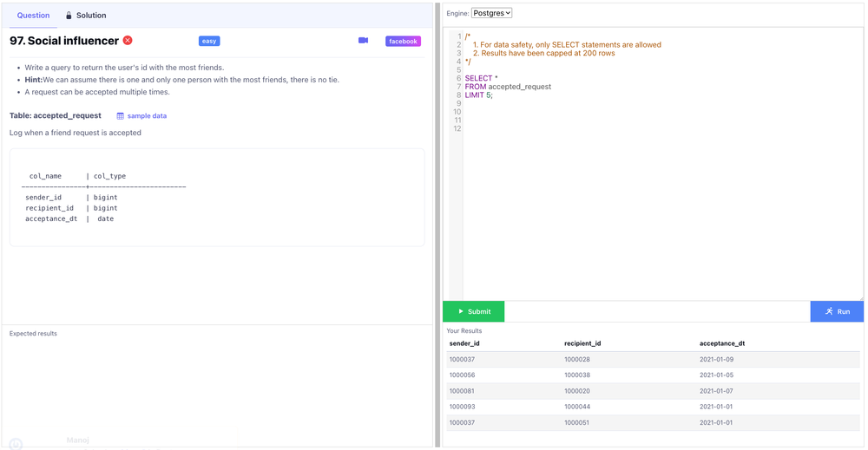Click the play triangle icon on the Submit button

[461, 311]
